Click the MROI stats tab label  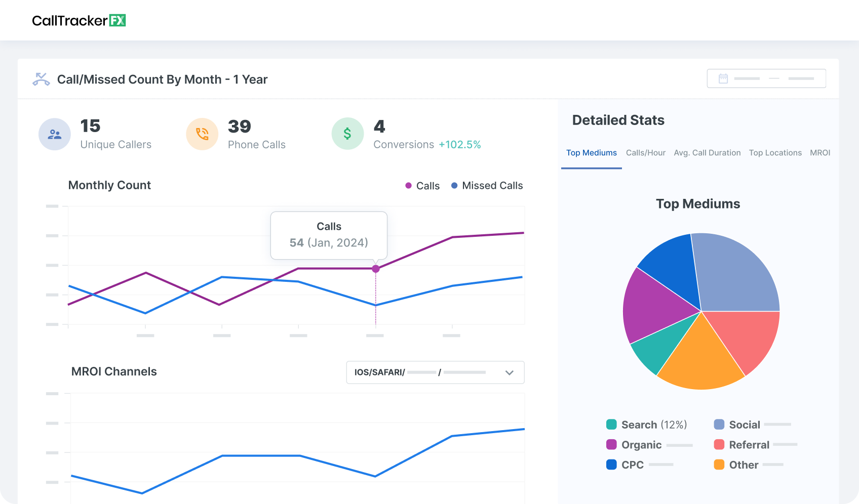point(820,152)
